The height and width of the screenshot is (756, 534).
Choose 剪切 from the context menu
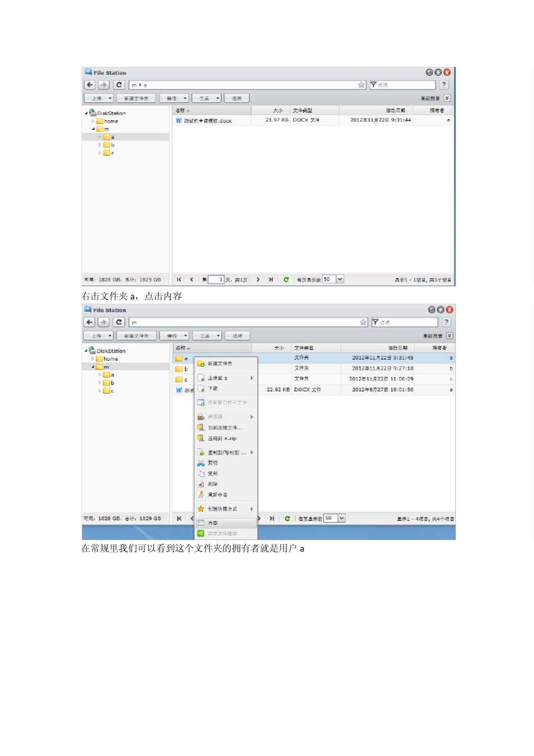pos(226,463)
